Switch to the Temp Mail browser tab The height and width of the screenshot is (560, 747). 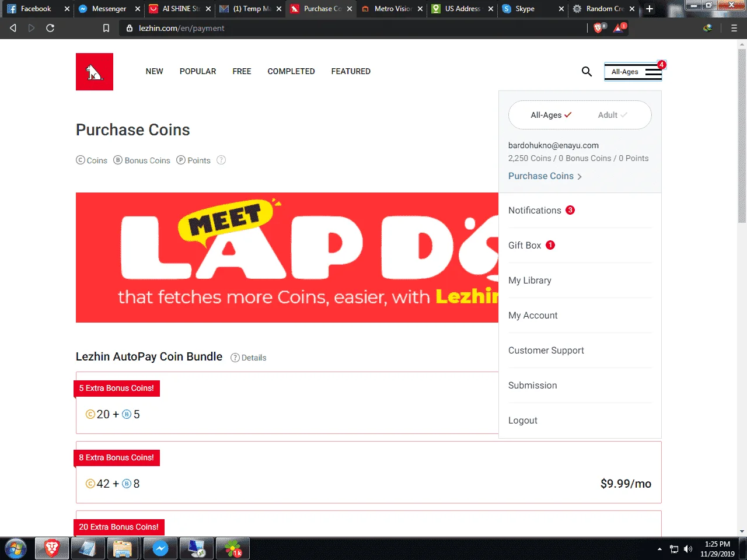coord(252,9)
